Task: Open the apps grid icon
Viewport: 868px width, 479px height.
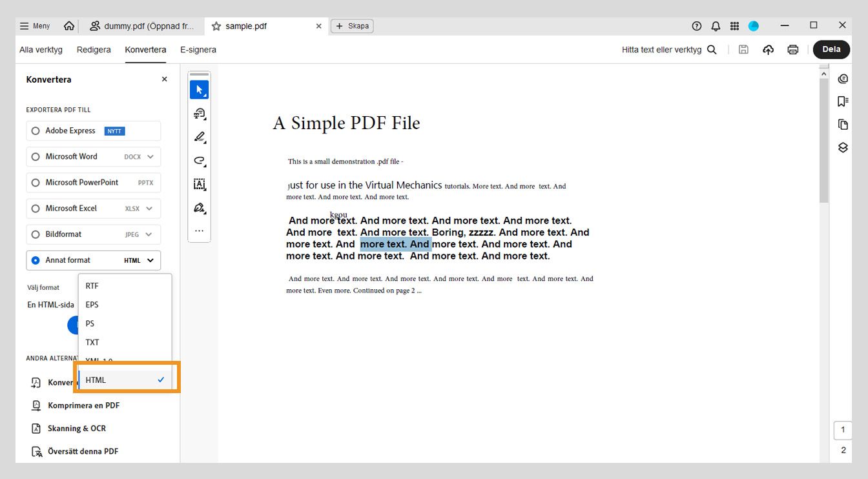Action: click(734, 26)
